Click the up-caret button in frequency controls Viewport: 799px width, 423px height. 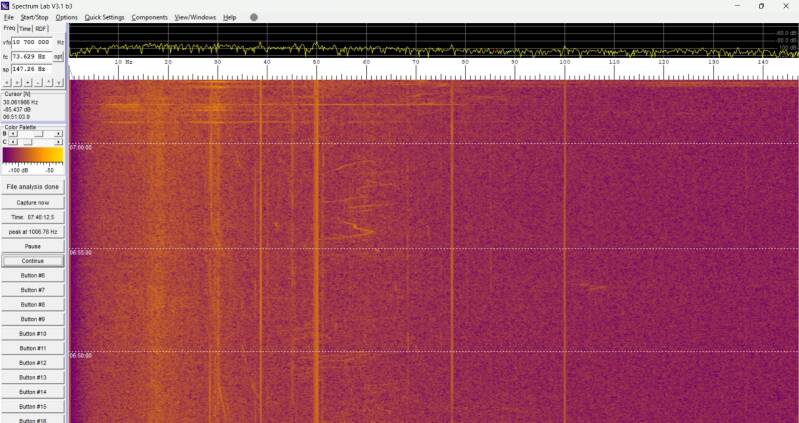[x=49, y=83]
